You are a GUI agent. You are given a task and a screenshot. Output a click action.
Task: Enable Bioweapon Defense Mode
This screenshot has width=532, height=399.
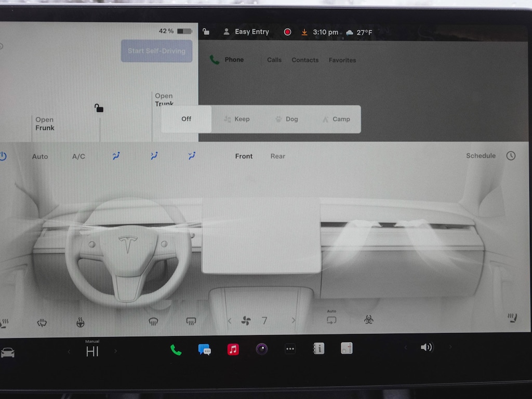(369, 320)
